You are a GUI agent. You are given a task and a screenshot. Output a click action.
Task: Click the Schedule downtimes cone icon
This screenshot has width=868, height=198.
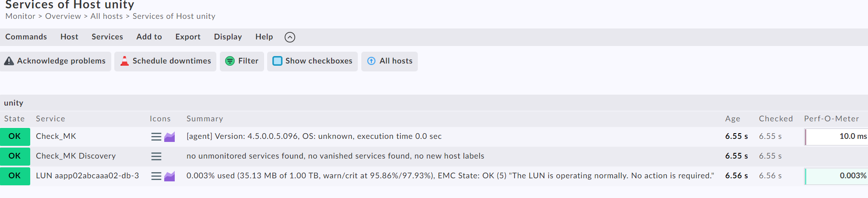[x=124, y=61]
